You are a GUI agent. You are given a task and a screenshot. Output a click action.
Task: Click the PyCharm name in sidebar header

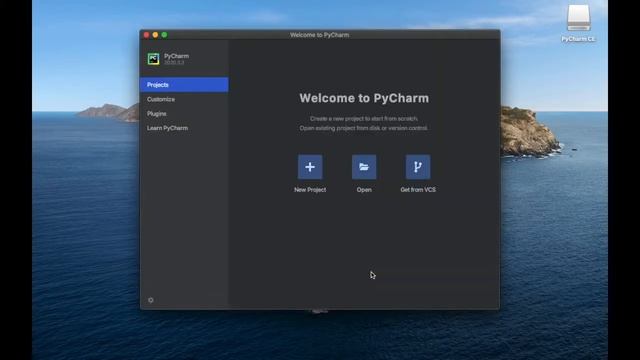coord(176,56)
